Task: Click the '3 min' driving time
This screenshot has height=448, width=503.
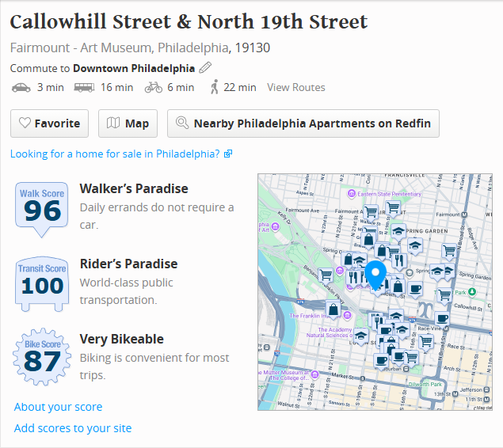Action: [51, 87]
